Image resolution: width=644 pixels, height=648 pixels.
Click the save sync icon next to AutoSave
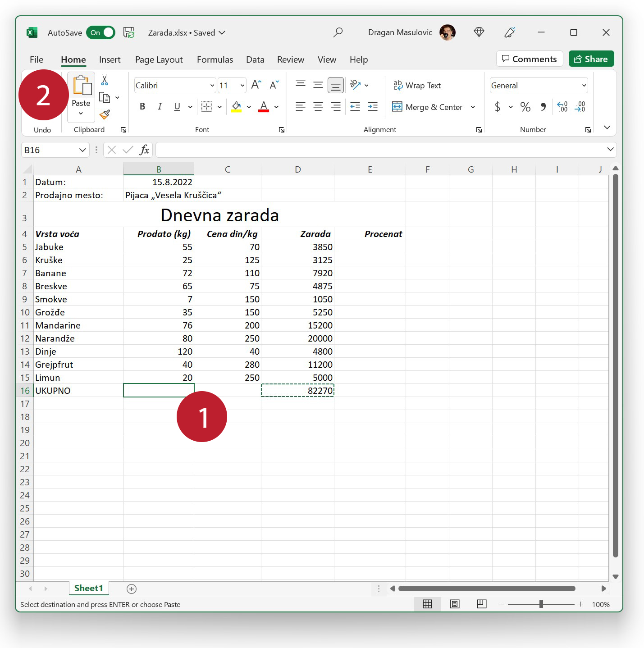129,32
